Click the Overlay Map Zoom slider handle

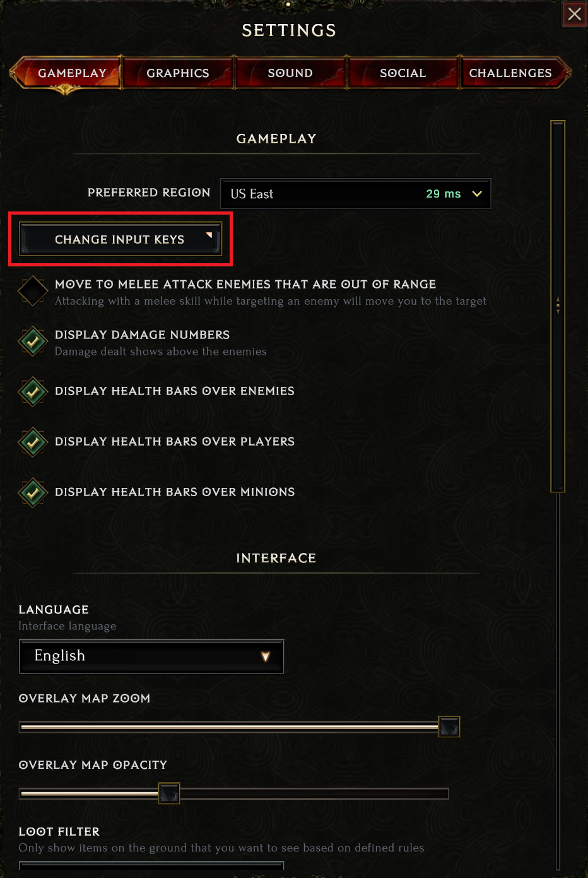click(x=449, y=727)
